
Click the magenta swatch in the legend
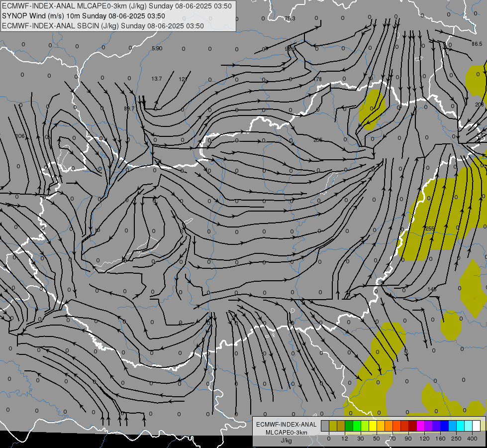pos(420,426)
